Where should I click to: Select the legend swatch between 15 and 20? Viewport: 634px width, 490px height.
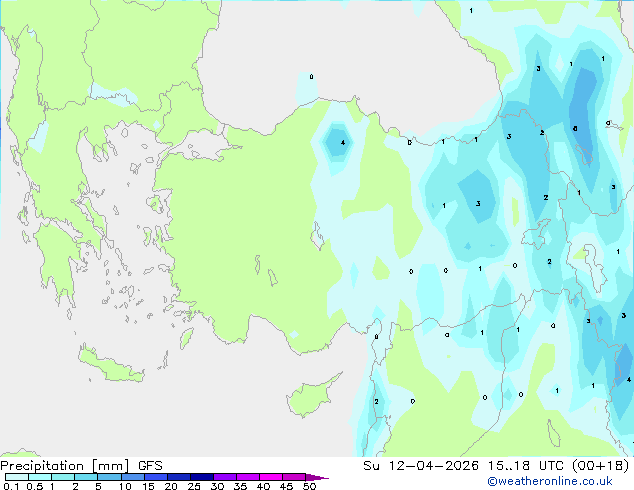click(156, 477)
